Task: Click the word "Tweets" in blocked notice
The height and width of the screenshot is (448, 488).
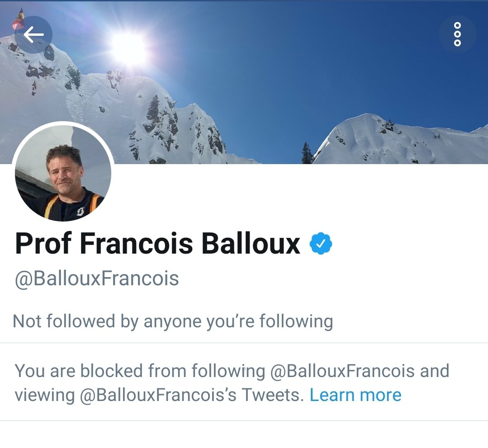Action: pyautogui.click(x=272, y=395)
